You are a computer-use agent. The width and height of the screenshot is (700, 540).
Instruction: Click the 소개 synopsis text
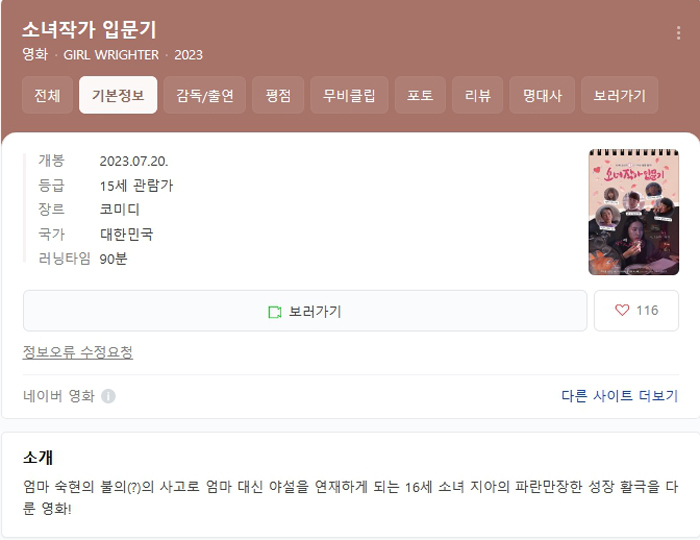pos(350,497)
